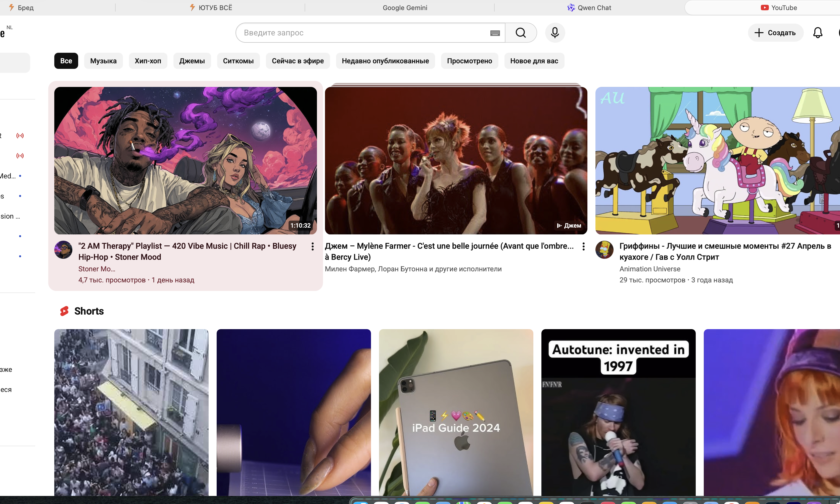Open the 2 AM Therapy playlist thumbnail
The width and height of the screenshot is (840, 504).
pyautogui.click(x=185, y=161)
